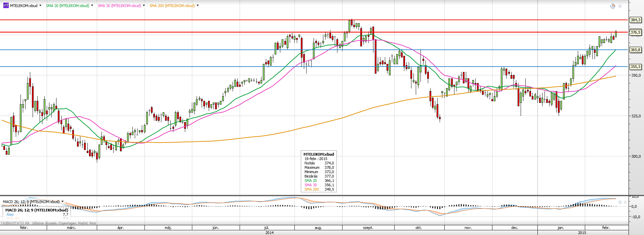Click the aug. month on time axis

tap(318, 228)
